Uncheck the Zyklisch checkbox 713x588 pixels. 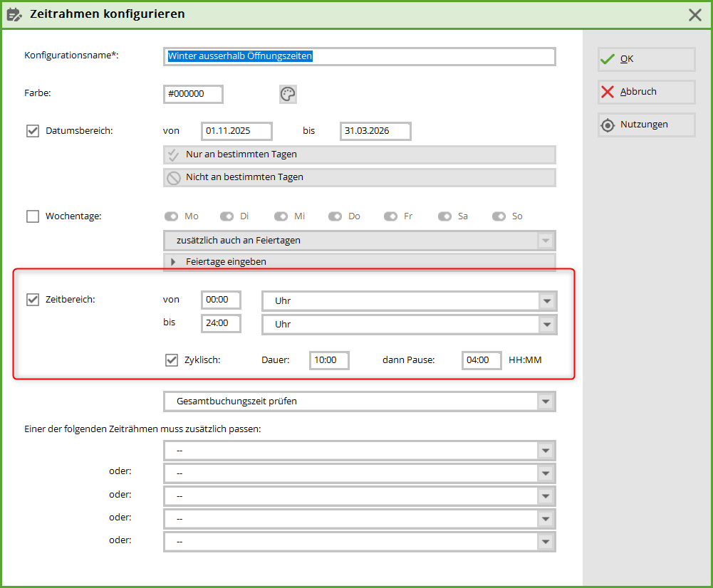tap(172, 360)
